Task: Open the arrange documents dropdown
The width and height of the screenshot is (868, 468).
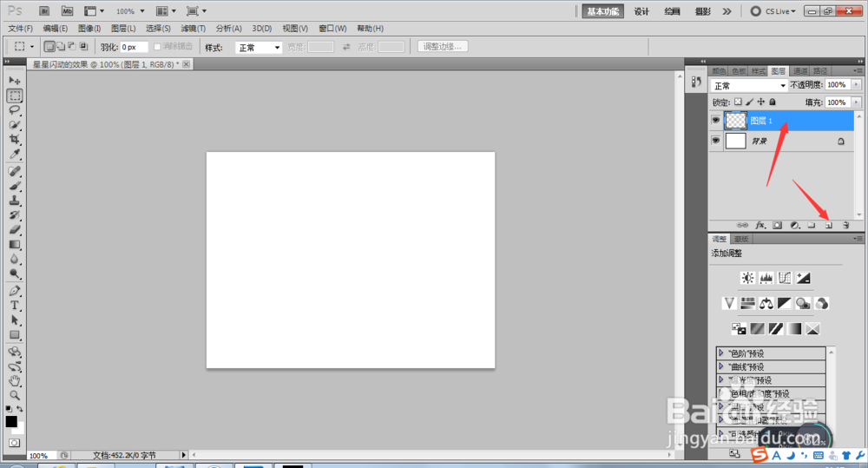Action: click(x=166, y=11)
